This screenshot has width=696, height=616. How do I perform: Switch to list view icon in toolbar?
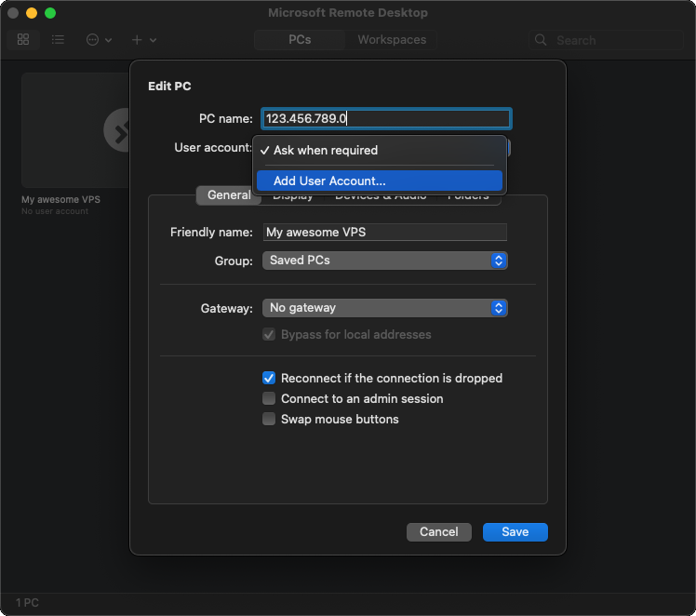click(58, 40)
